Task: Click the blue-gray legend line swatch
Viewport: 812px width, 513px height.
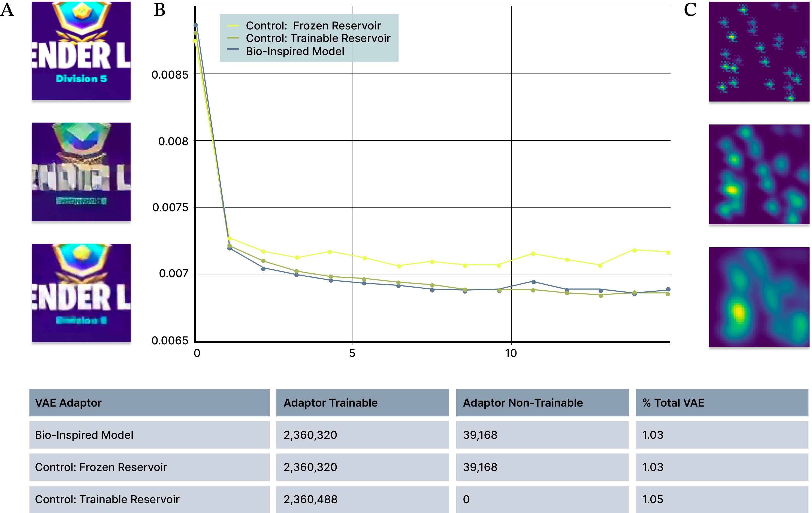Action: coord(233,49)
